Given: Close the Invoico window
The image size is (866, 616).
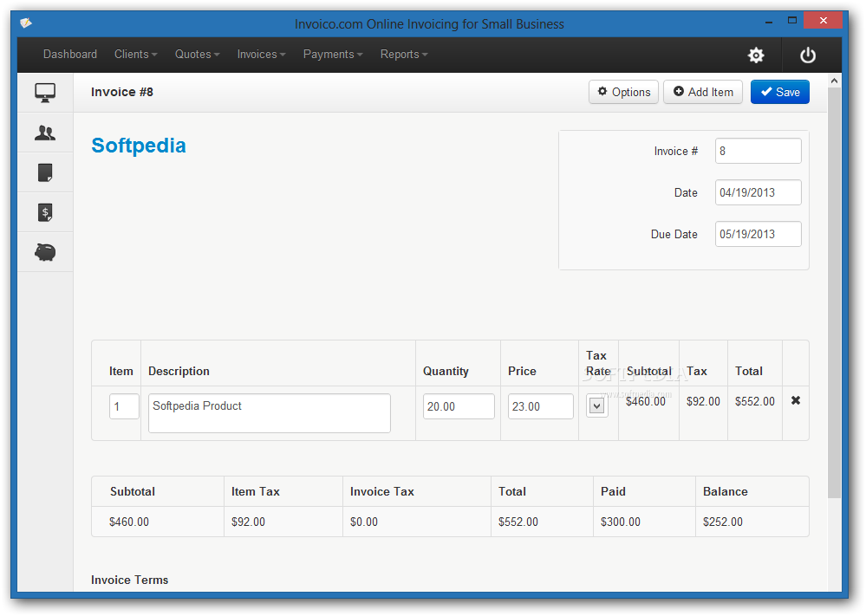Looking at the screenshot, I should click(x=823, y=21).
